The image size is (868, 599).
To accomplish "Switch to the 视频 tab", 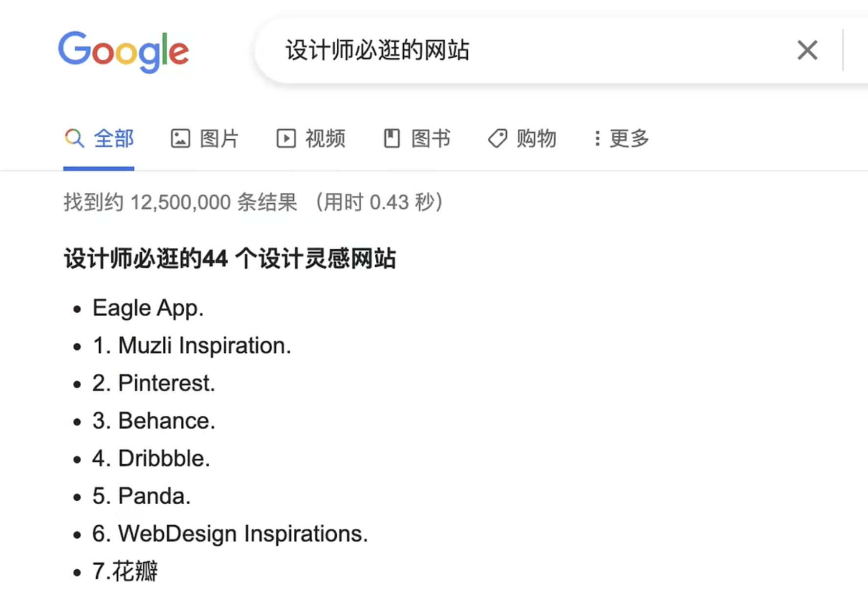I will point(311,139).
